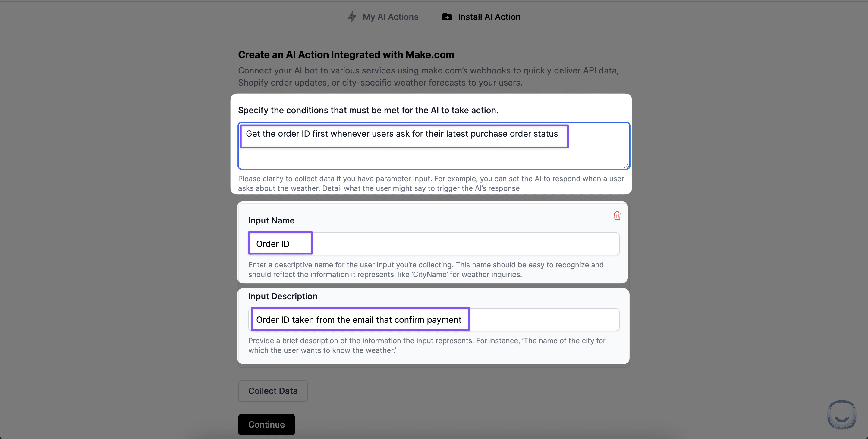Click the CityName helper text under Input Name
Viewport: 868px width, 439px height.
(426, 269)
